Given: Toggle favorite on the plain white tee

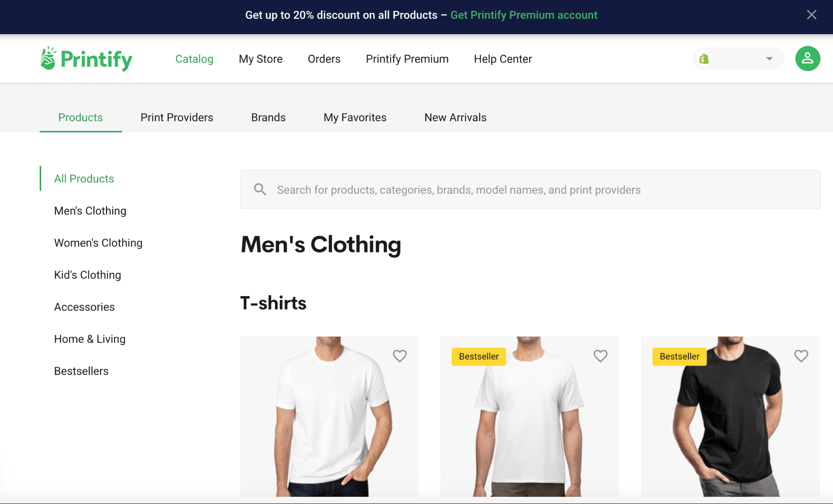Looking at the screenshot, I should [x=400, y=356].
